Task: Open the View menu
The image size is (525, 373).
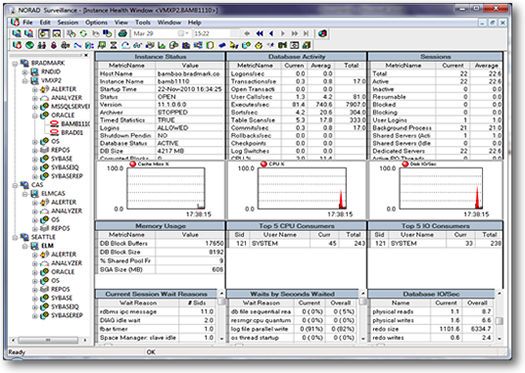Action: [x=121, y=22]
